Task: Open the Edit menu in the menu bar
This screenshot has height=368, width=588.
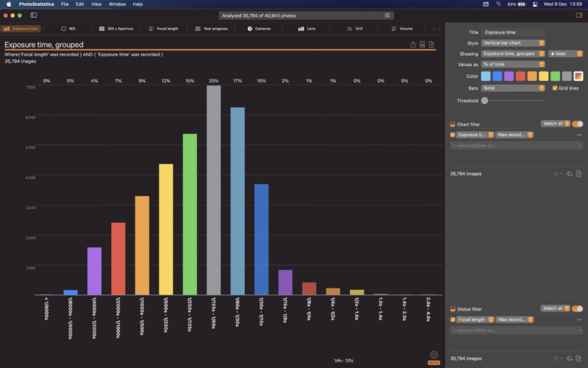Action: click(79, 4)
